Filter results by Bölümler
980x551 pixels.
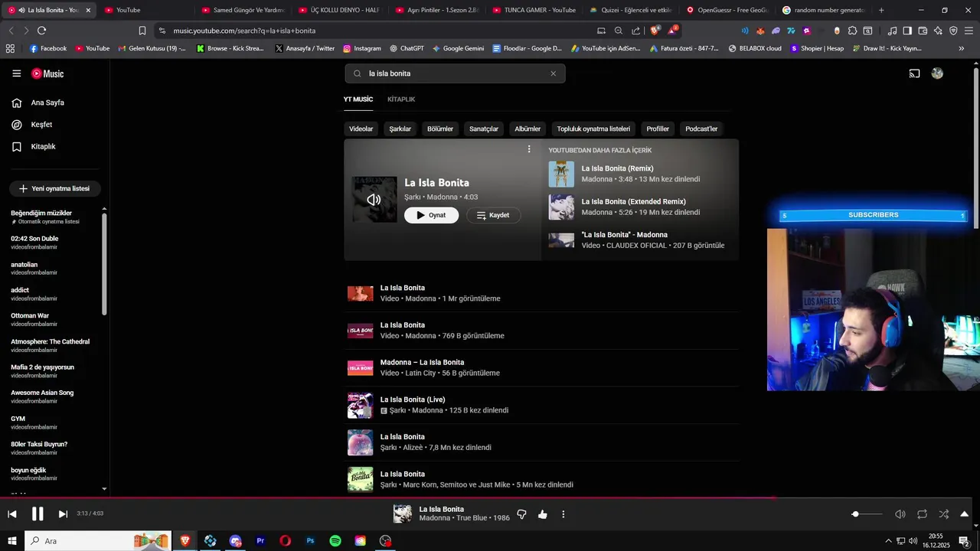(440, 129)
